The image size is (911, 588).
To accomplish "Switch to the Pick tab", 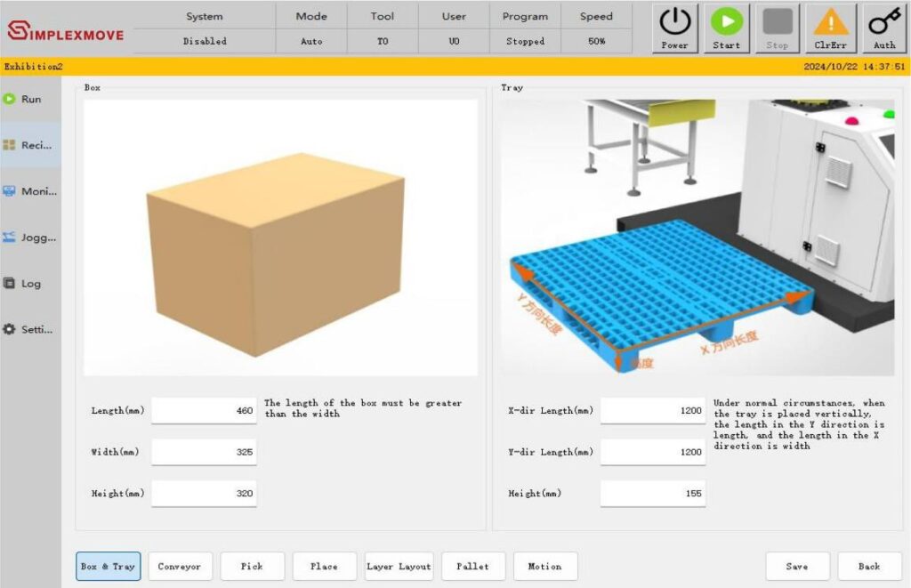I will 253,567.
